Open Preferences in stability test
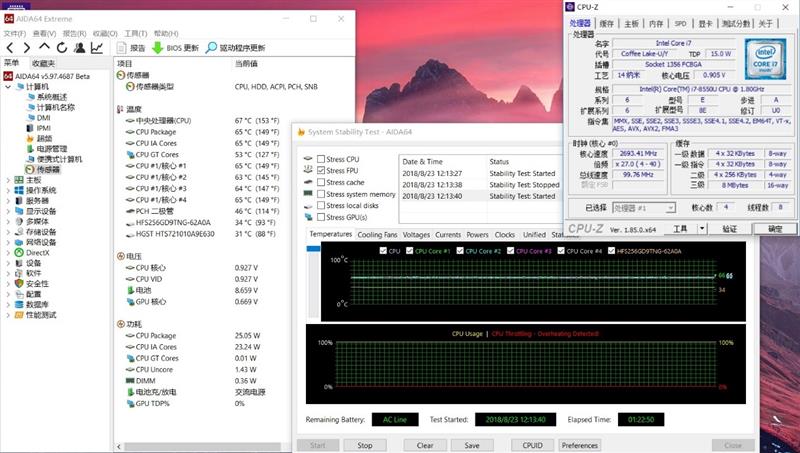 (x=580, y=445)
